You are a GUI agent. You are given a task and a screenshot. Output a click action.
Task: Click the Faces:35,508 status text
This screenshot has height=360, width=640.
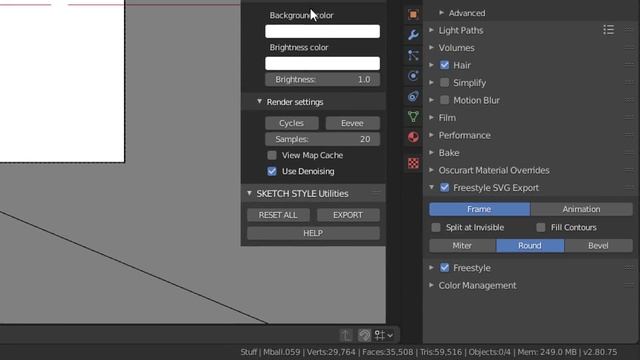click(x=387, y=352)
